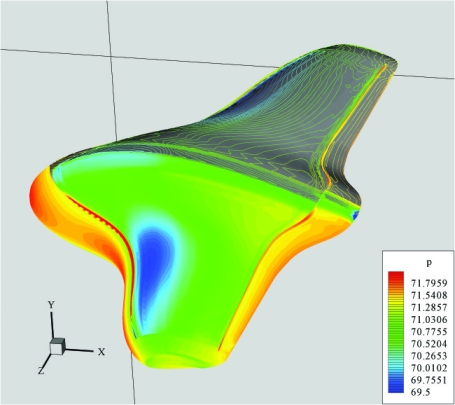Click legend value 70.5204

(429, 344)
